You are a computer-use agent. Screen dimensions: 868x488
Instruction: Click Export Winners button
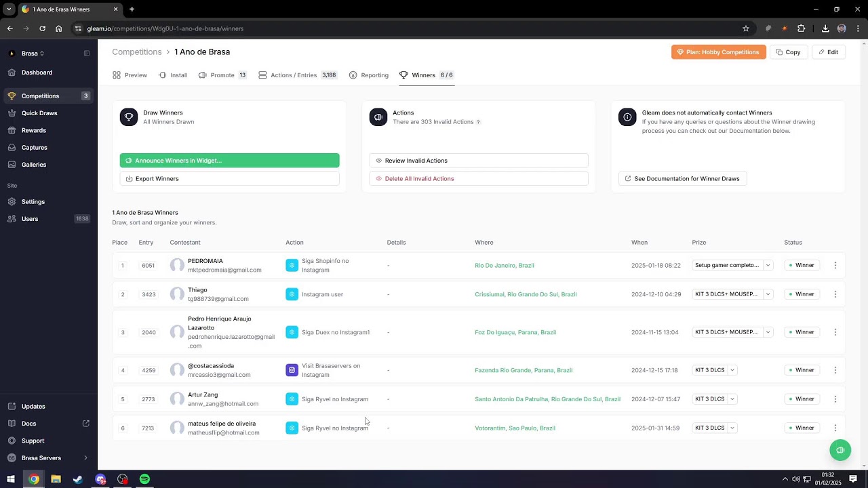230,179
